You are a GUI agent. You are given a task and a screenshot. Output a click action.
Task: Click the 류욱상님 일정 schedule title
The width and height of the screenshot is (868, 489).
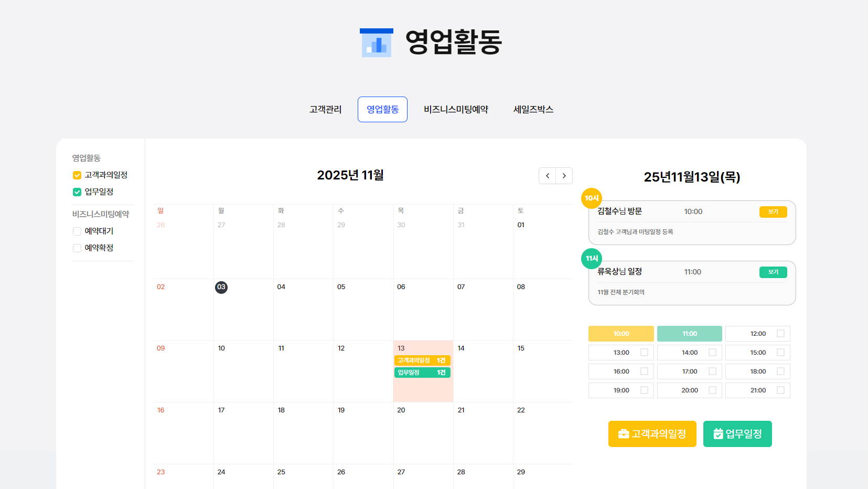tap(619, 272)
